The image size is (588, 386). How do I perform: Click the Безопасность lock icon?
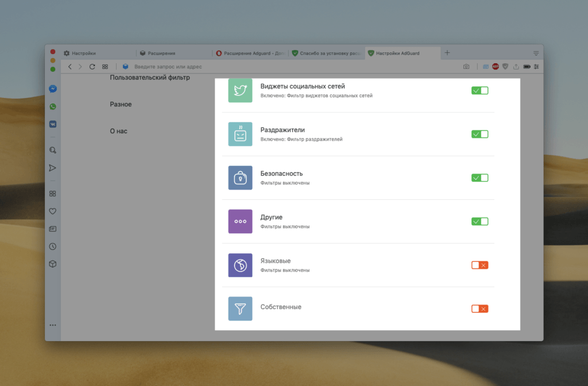point(241,178)
